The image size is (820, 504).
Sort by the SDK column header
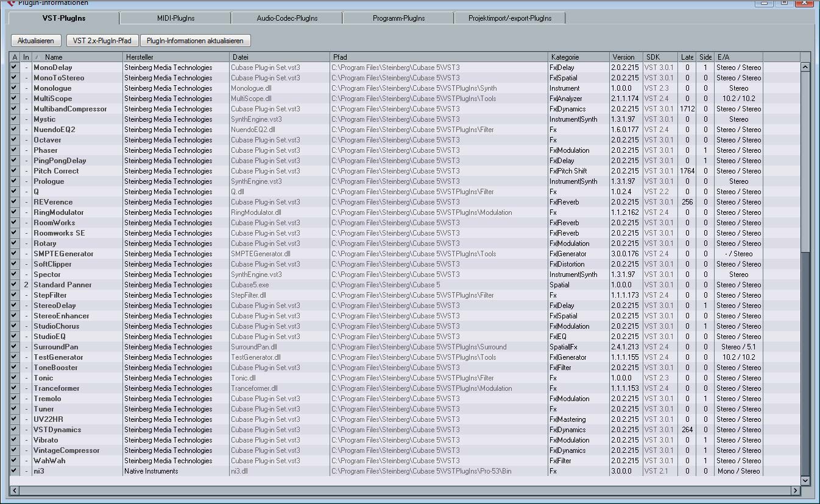pyautogui.click(x=660, y=57)
